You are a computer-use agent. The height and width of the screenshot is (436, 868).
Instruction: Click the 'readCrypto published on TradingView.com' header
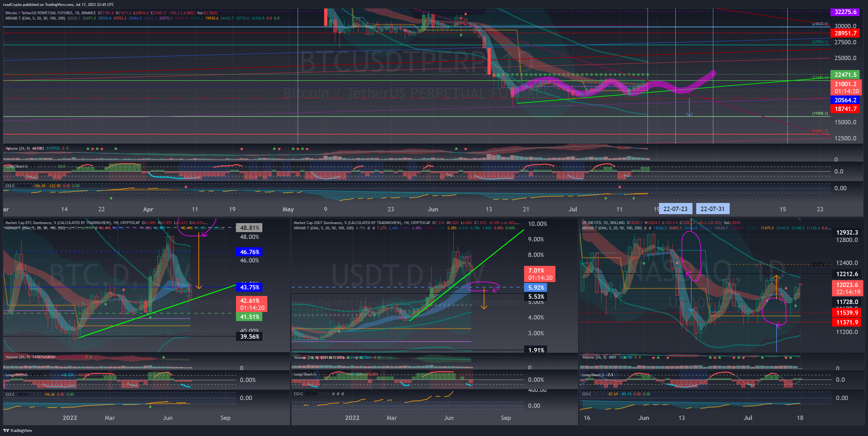38,4
